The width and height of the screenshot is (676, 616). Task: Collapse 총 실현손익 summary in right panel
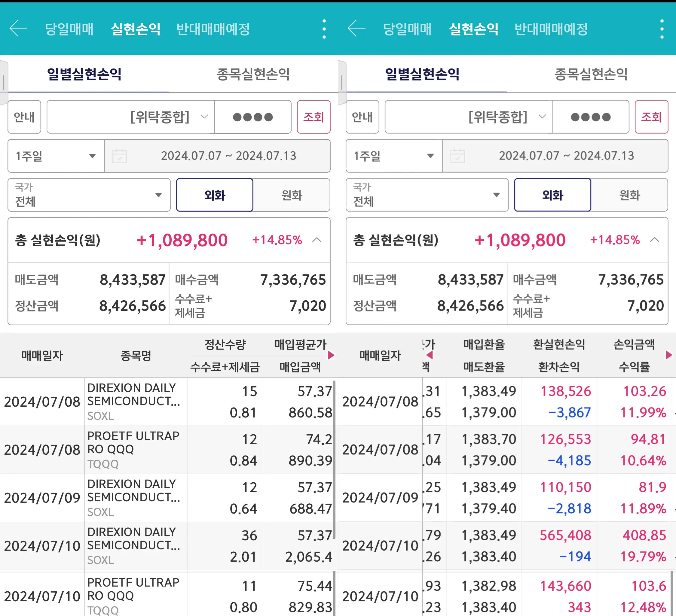655,240
